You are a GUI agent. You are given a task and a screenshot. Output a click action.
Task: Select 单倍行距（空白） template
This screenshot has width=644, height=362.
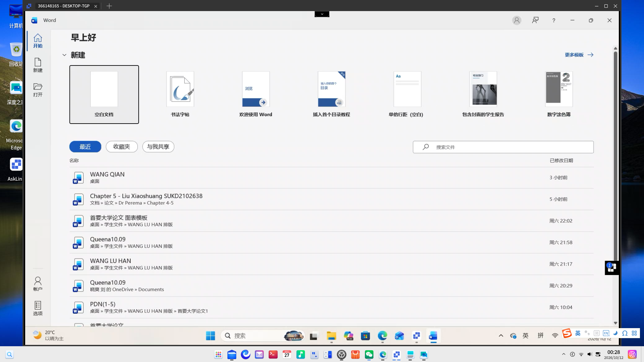407,94
